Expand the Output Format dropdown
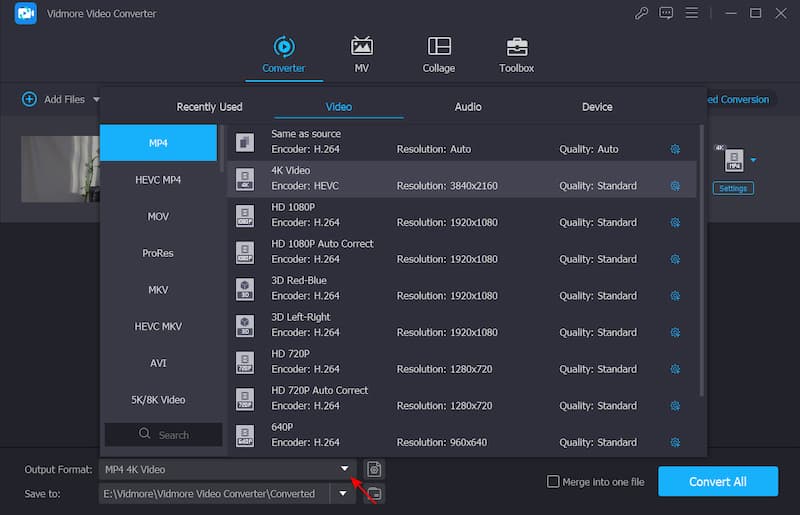800x515 pixels. [344, 469]
